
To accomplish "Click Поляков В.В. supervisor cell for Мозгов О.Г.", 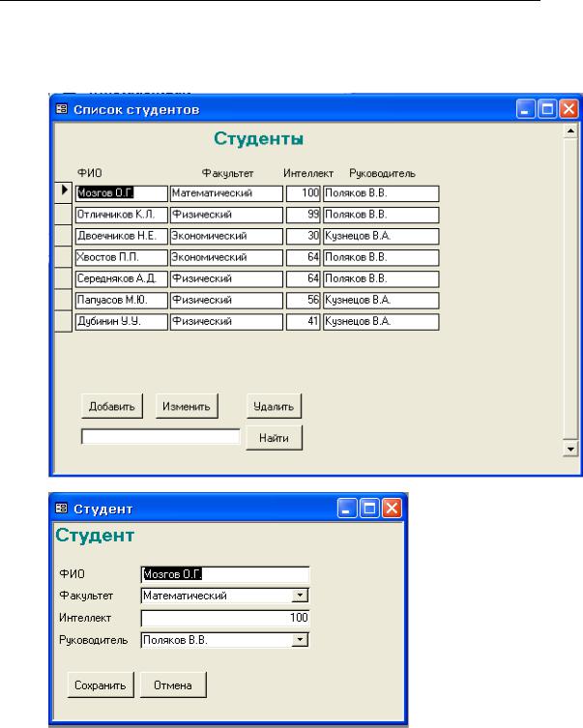I will point(381,193).
